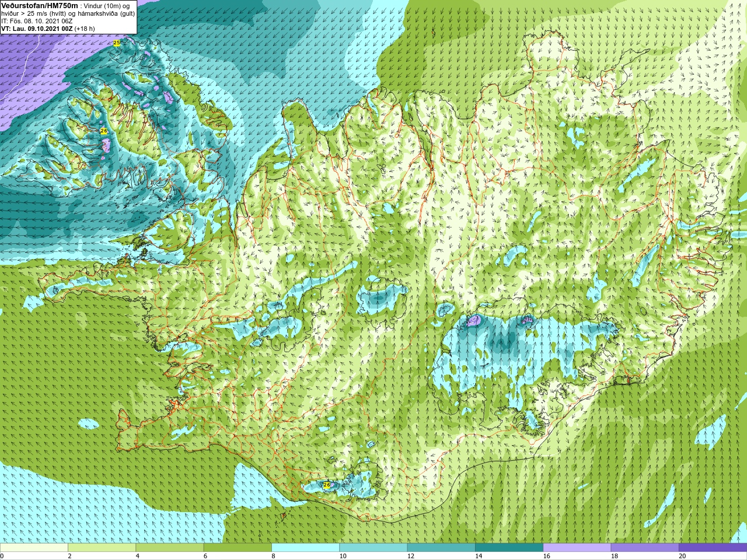747x560 pixels.
Task: Click the legend scale label 10
Action: (343, 556)
